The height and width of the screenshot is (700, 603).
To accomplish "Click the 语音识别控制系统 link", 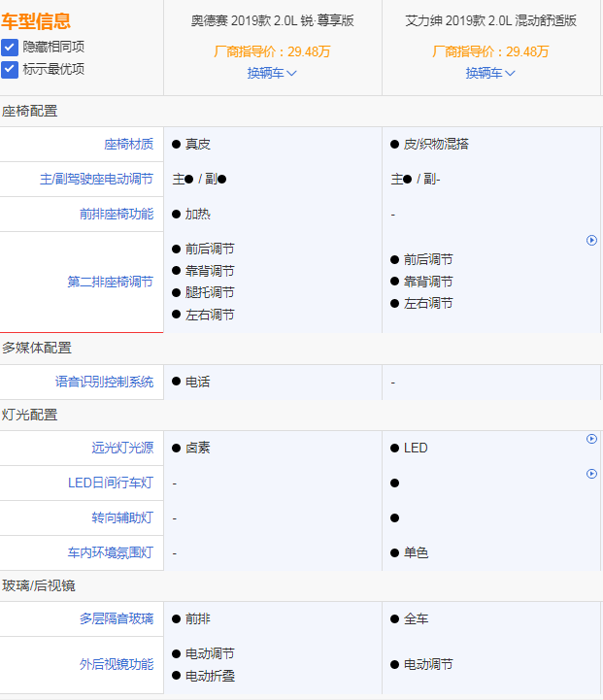I will (x=104, y=382).
